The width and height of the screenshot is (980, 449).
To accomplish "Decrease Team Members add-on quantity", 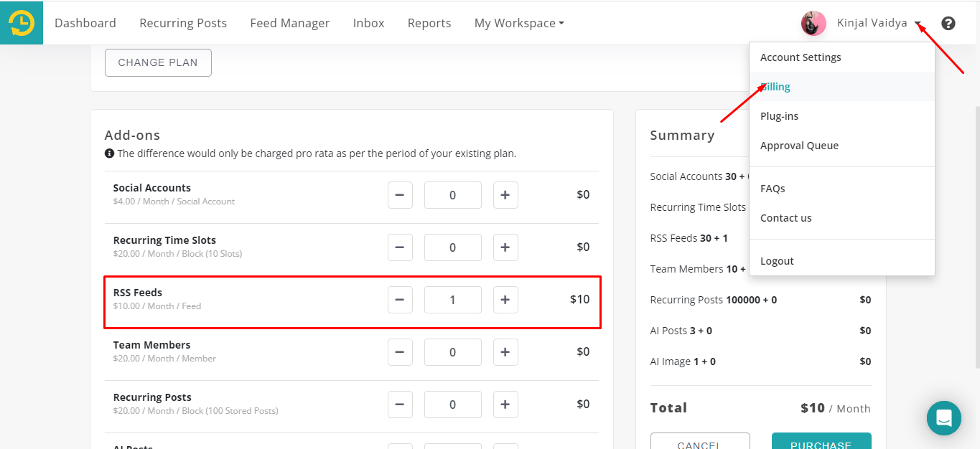I will click(400, 352).
